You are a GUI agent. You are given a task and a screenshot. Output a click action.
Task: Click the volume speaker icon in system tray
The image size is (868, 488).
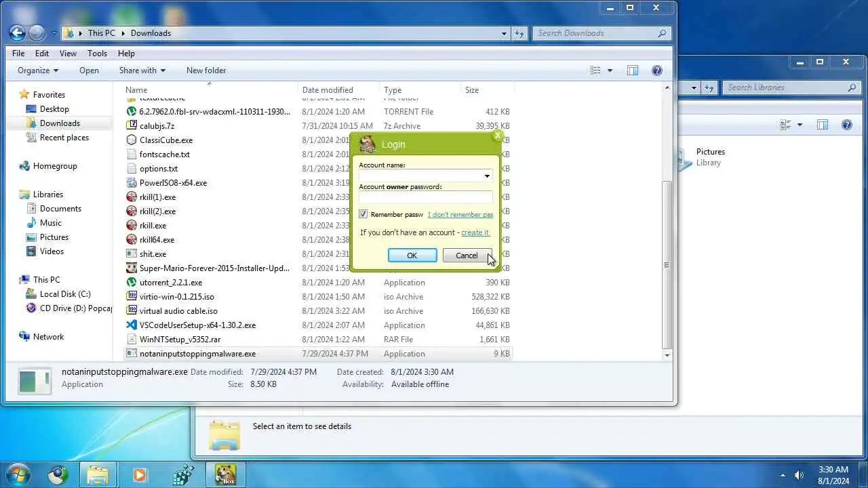[x=799, y=475]
